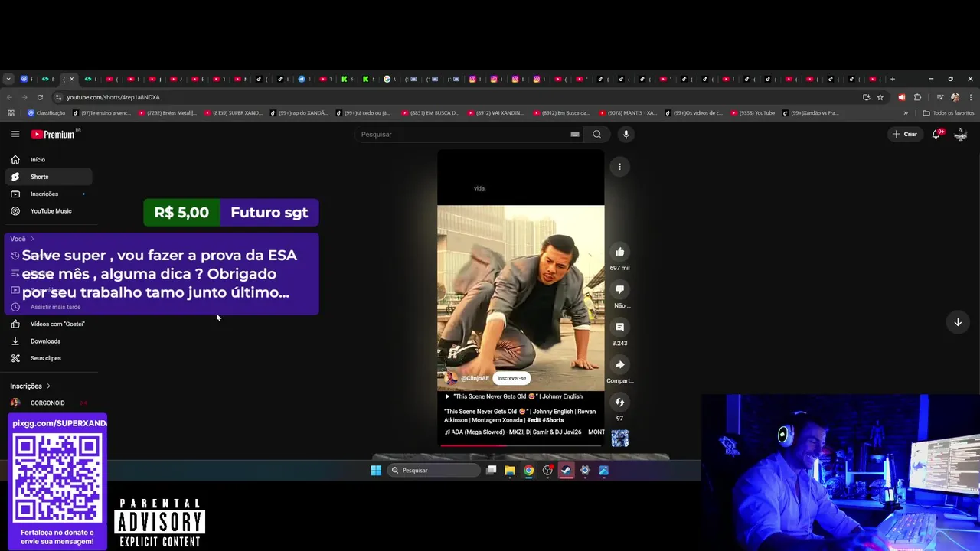This screenshot has width=980, height=551.
Task: Open the MXZI music track text
Action: click(518, 432)
